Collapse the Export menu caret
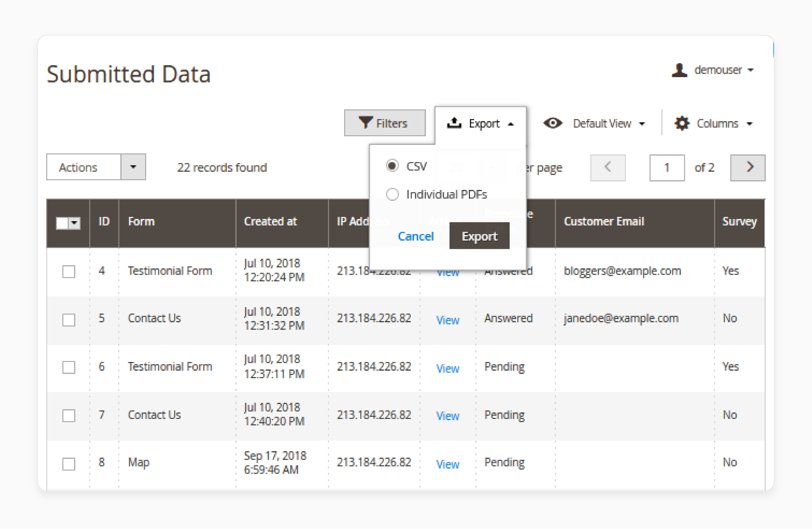 [511, 124]
